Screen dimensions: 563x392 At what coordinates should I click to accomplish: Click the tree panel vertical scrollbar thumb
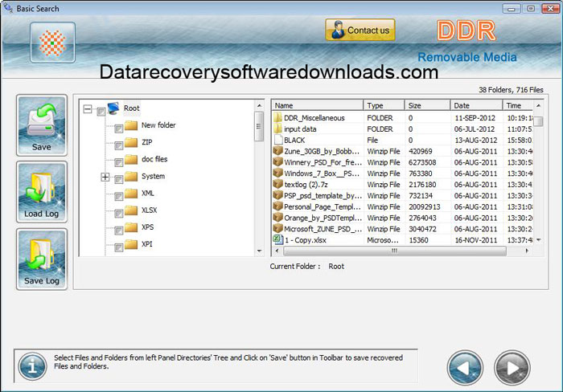click(x=259, y=126)
